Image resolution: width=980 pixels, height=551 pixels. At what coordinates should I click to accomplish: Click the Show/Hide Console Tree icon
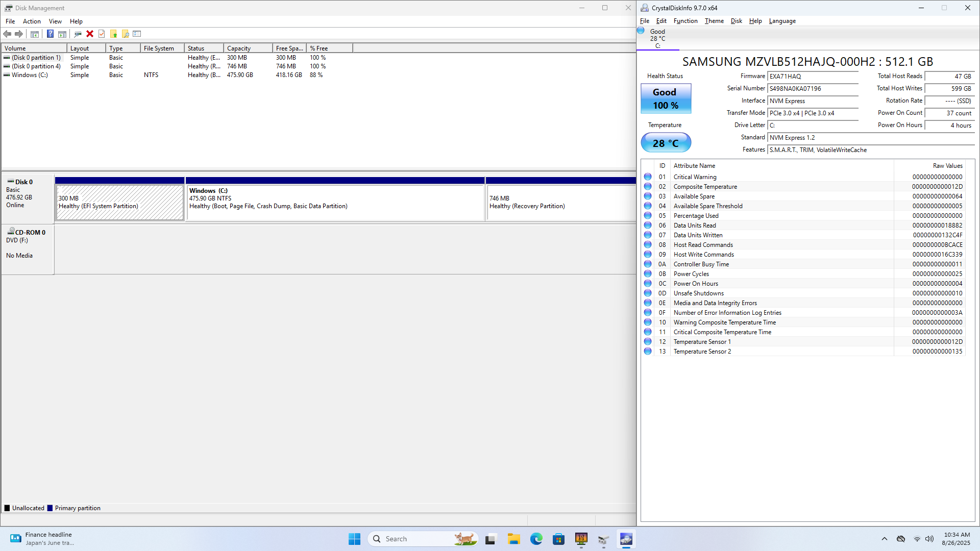coord(35,34)
